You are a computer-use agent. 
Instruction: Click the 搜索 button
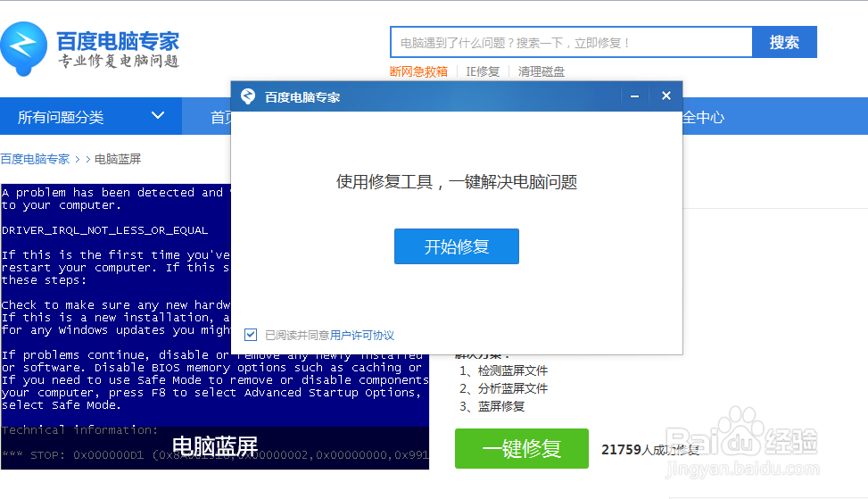click(x=784, y=42)
